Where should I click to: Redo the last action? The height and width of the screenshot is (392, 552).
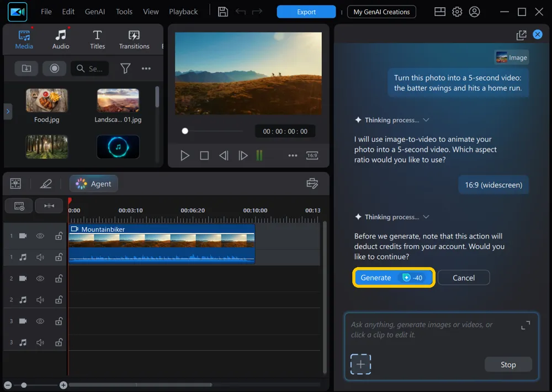(257, 12)
